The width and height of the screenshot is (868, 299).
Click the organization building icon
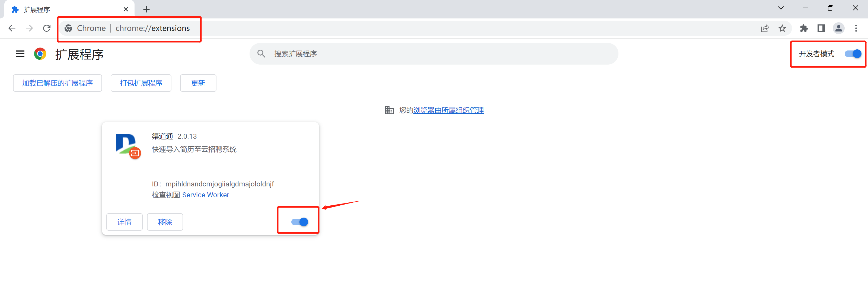(x=389, y=110)
